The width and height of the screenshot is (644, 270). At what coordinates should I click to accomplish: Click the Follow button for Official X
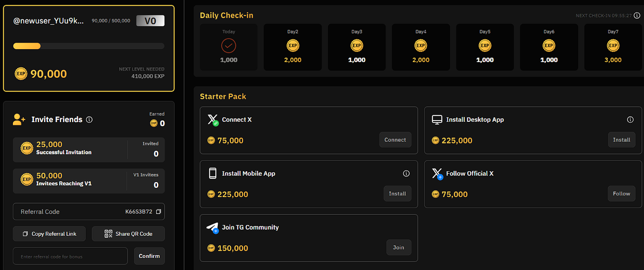pos(621,194)
